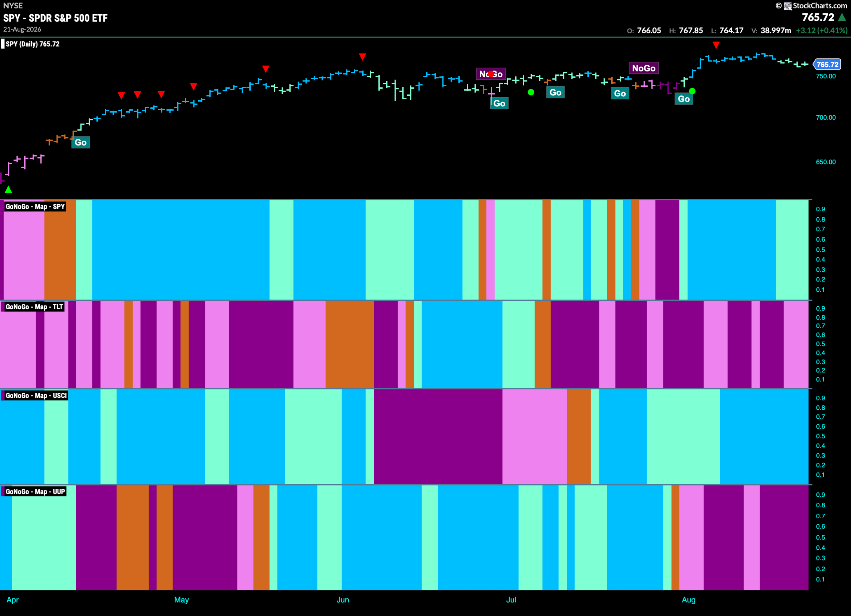
Task: Click the GoNoGo - Map - USCI label
Action: click(x=36, y=395)
